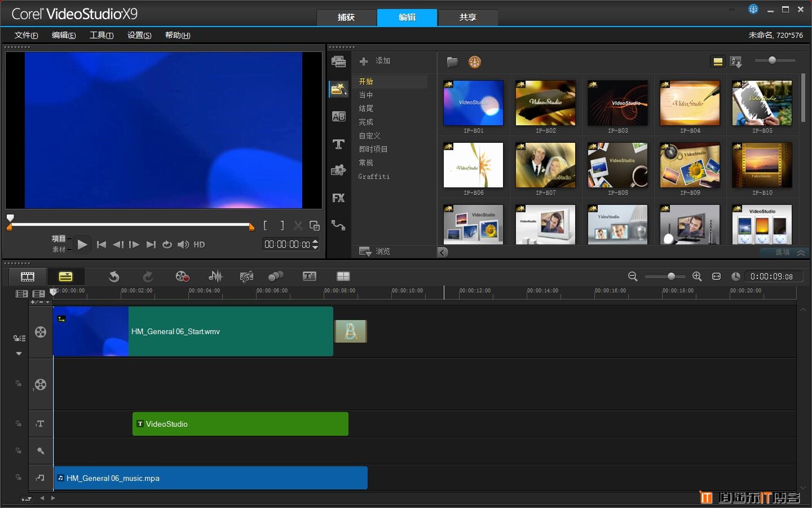Open the Share tab

click(468, 17)
